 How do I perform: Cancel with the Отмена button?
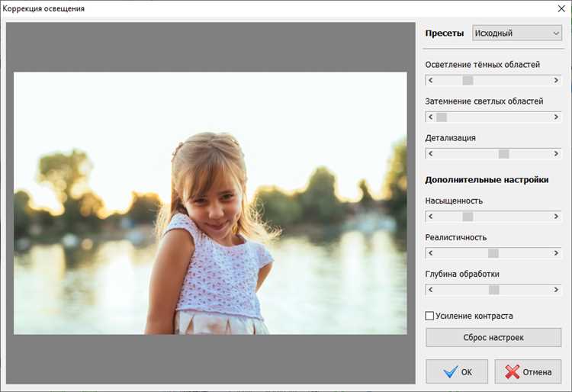(528, 371)
